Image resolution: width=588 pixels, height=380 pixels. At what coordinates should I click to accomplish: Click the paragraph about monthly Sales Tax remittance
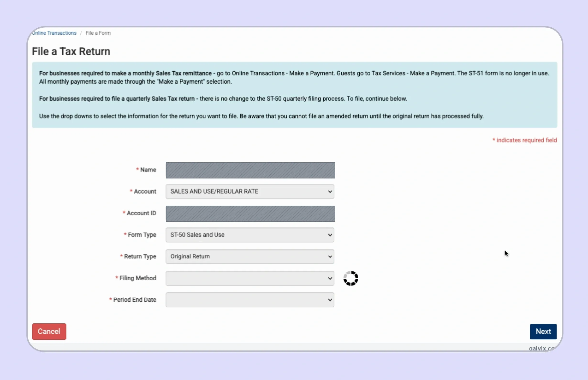pos(294,78)
